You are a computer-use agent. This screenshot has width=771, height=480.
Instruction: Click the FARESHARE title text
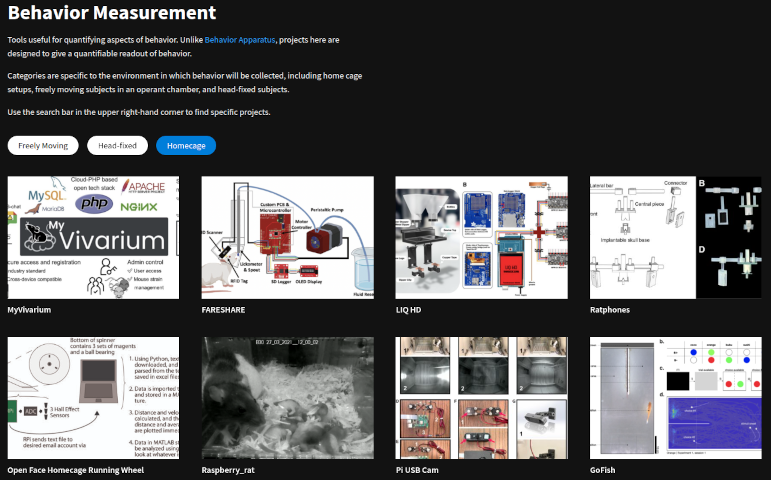223,310
